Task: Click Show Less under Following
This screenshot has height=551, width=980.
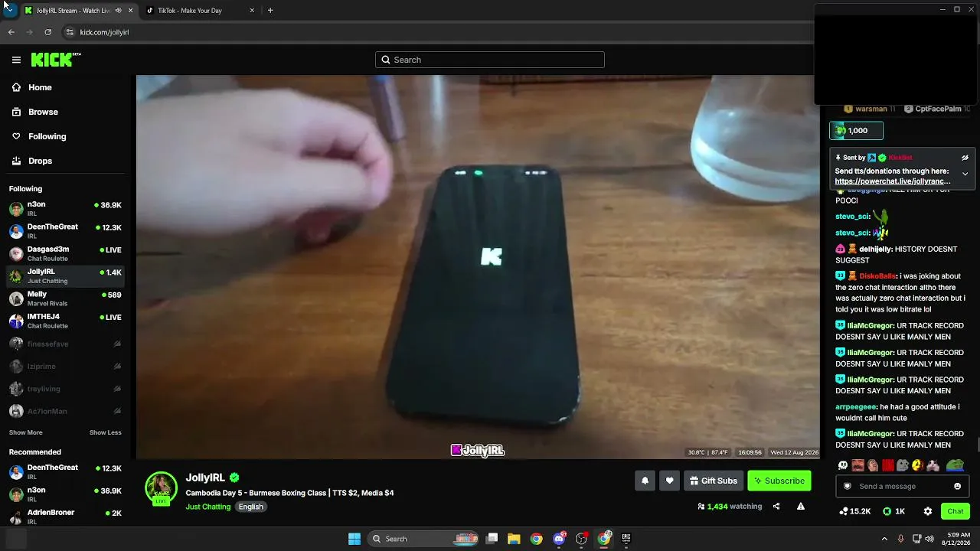Action: point(105,432)
